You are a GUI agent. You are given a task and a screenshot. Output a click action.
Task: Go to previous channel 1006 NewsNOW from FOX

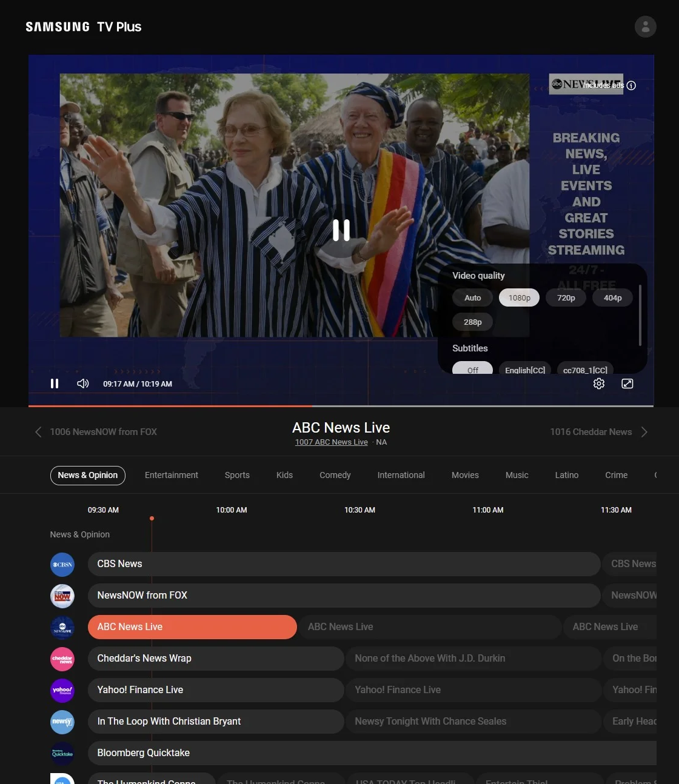coord(96,432)
